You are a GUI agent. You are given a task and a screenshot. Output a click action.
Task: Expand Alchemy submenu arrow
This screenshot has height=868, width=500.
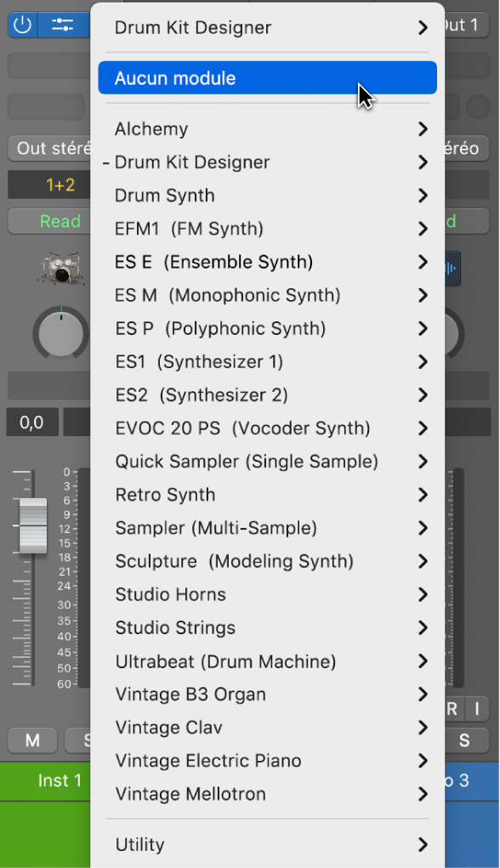tap(423, 129)
